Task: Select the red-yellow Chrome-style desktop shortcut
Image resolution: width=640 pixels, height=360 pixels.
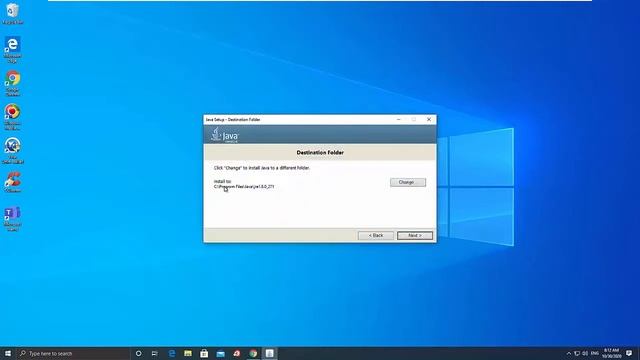Action: pyautogui.click(x=12, y=117)
